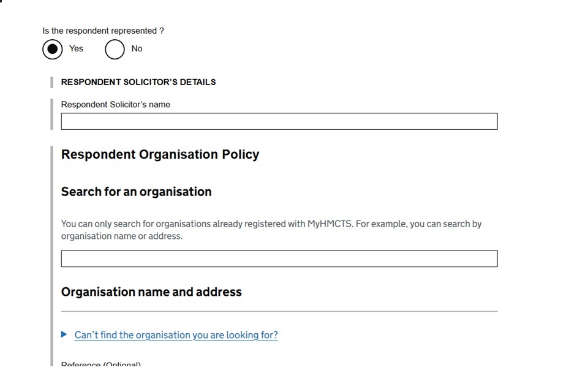The width and height of the screenshot is (588, 392).
Task: Focus the Respondent Solicitor's name field
Action: 279,121
